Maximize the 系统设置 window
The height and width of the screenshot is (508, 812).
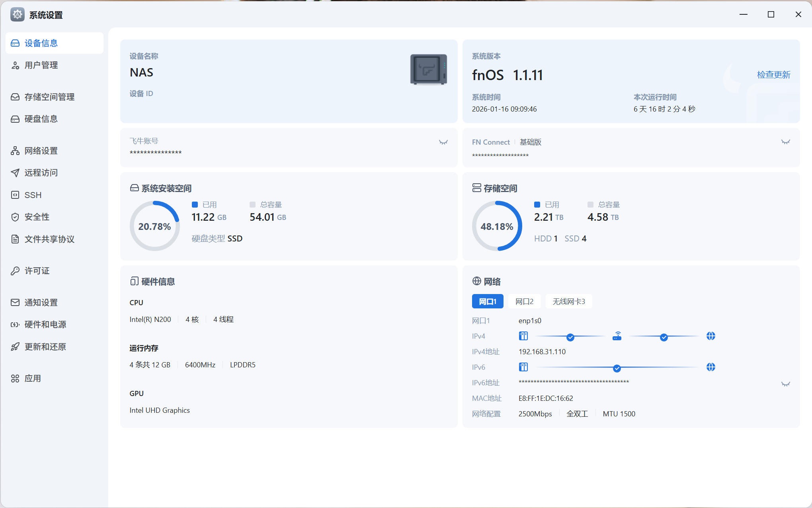click(x=771, y=15)
